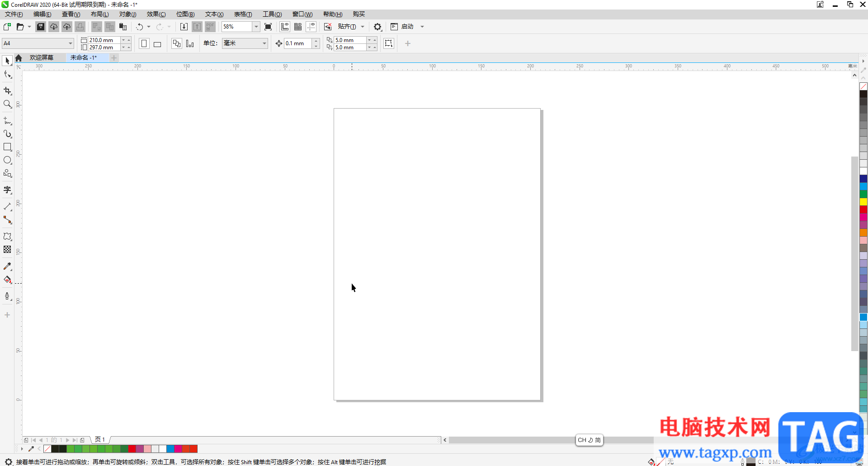Open the 购买 menu item

[x=359, y=14]
